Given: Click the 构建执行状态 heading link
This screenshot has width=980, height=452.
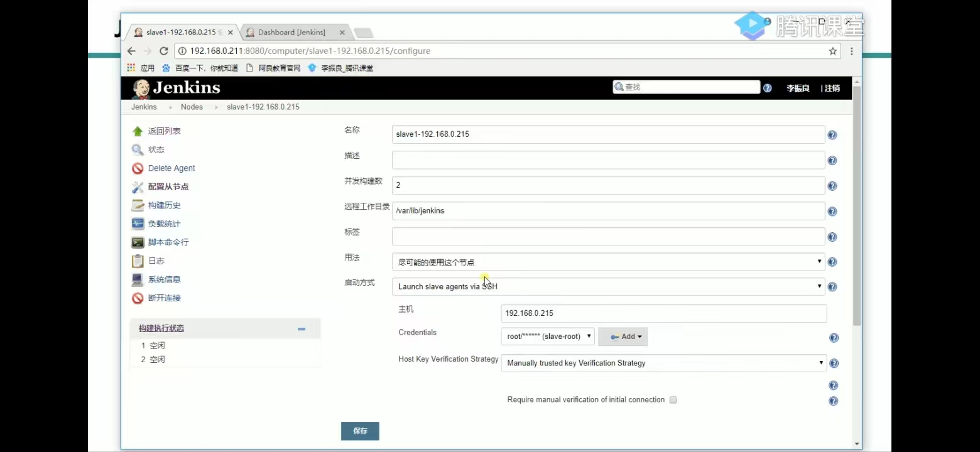Looking at the screenshot, I should pos(161,328).
